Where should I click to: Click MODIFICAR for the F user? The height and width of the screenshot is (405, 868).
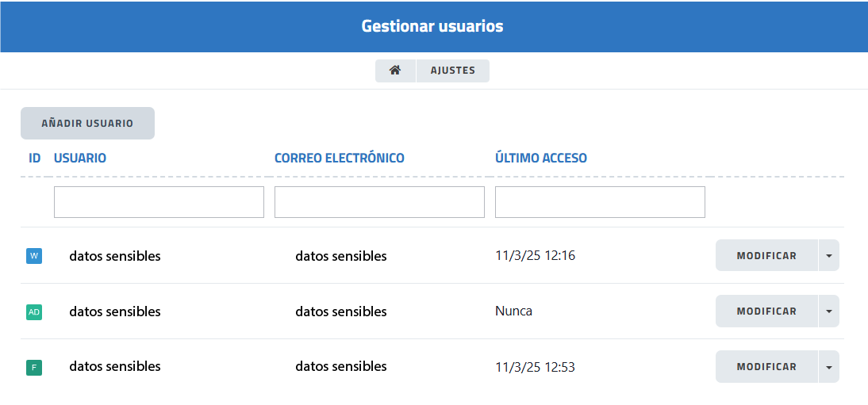click(x=766, y=367)
